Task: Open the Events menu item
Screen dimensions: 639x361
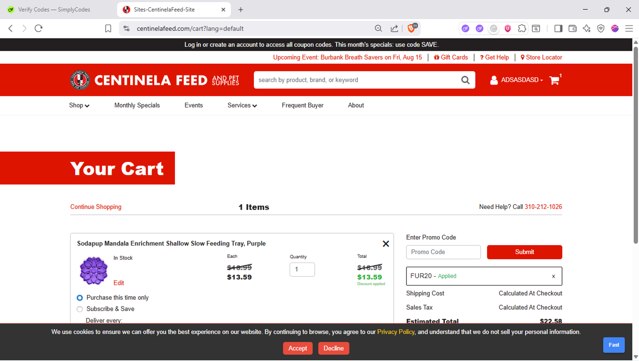Action: tap(194, 106)
